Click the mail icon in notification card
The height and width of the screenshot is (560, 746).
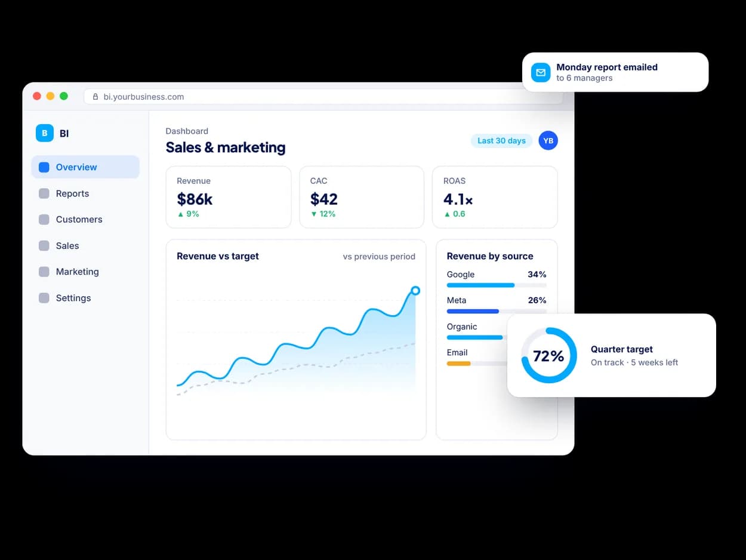point(541,72)
